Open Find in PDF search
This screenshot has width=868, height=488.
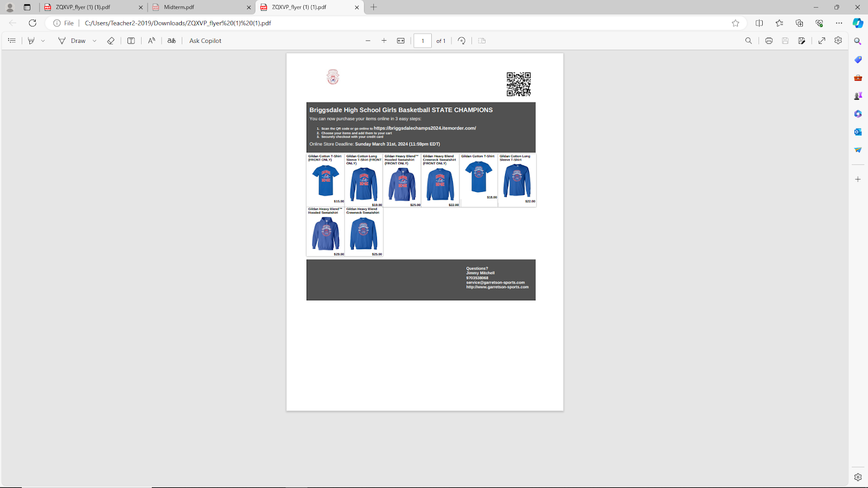[749, 41]
